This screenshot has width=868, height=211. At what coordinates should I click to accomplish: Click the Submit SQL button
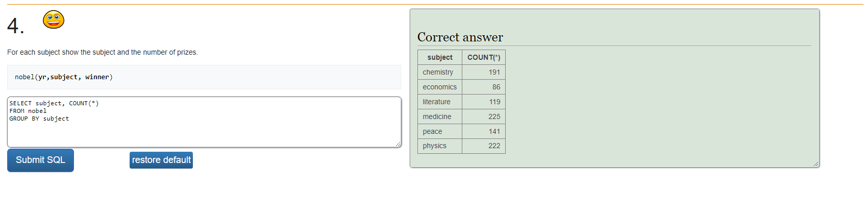coord(40,160)
